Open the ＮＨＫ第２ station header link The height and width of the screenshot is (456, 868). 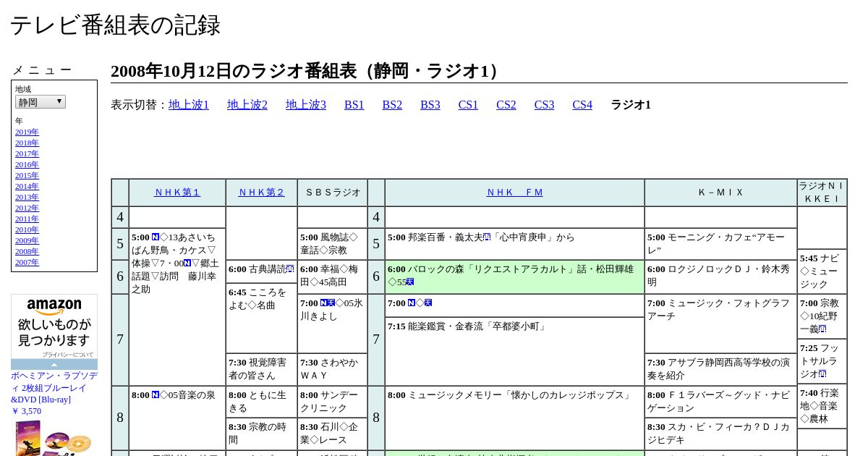[262, 193]
